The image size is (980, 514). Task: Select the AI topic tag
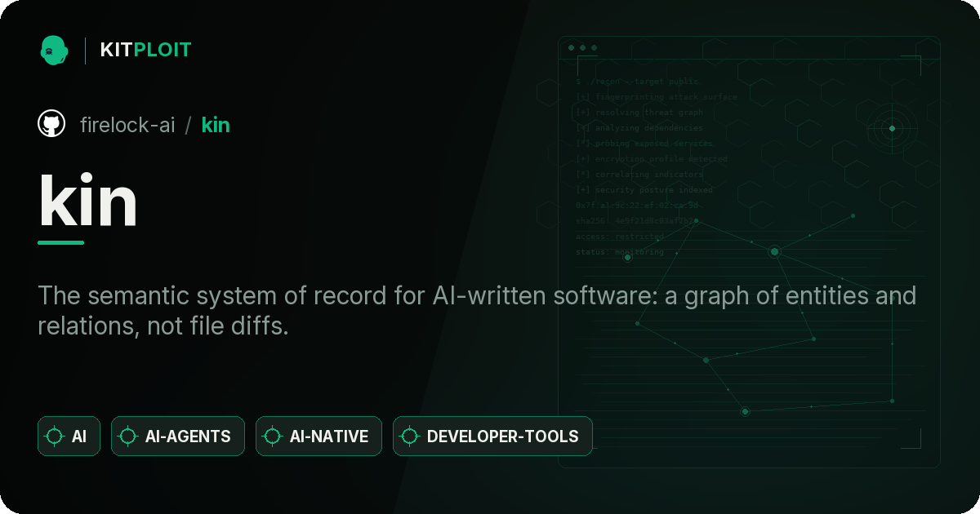69,436
